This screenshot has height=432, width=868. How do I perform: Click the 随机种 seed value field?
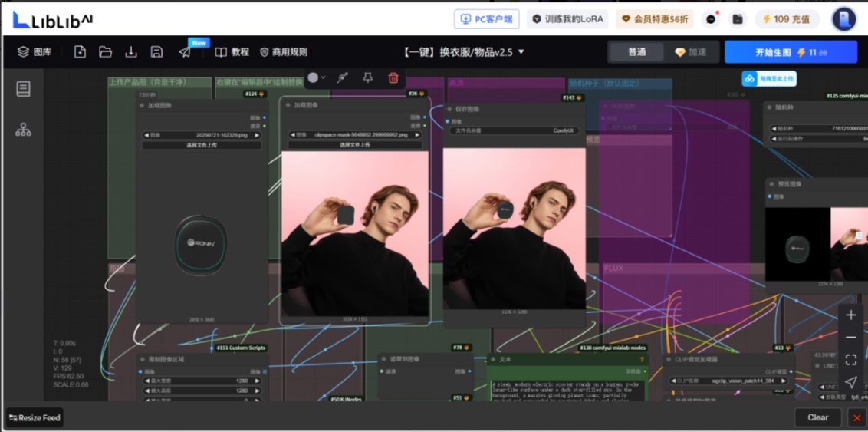pos(819,128)
